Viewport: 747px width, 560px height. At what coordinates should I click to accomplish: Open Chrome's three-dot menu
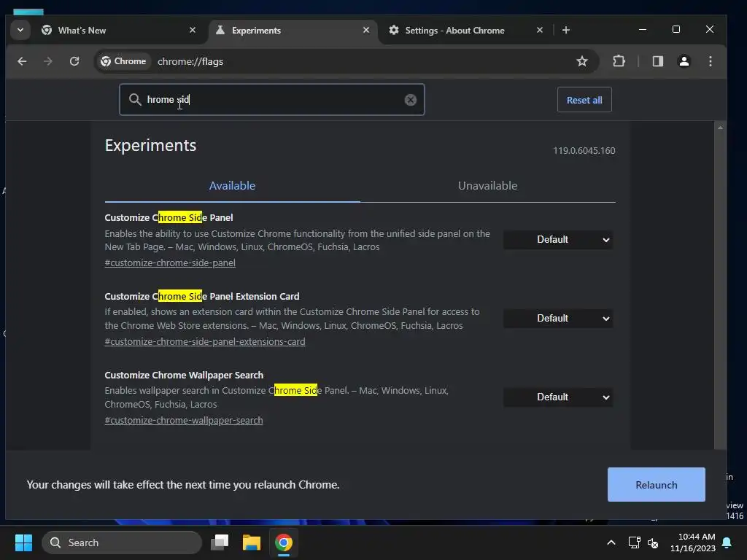(711, 61)
